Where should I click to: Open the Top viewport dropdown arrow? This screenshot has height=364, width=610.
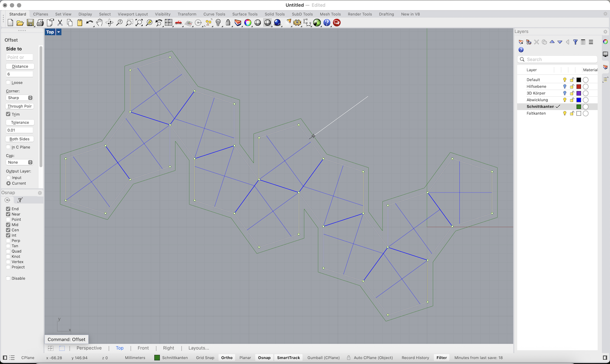[59, 32]
